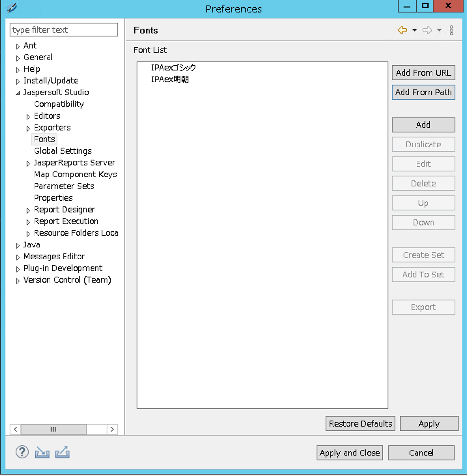Select the Fonts tree item

[x=45, y=139]
